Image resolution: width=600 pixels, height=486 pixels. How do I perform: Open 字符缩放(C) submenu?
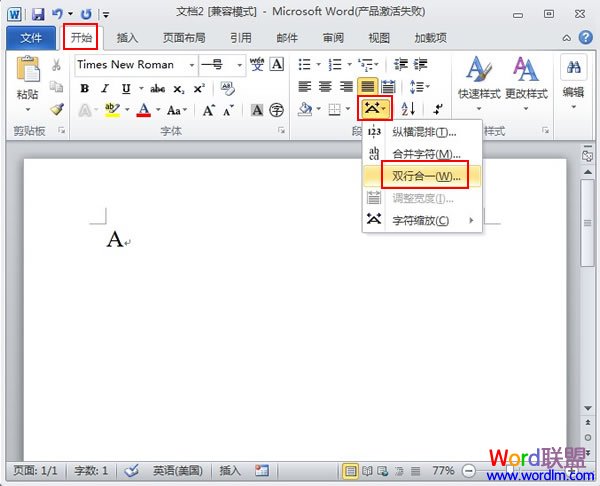422,220
